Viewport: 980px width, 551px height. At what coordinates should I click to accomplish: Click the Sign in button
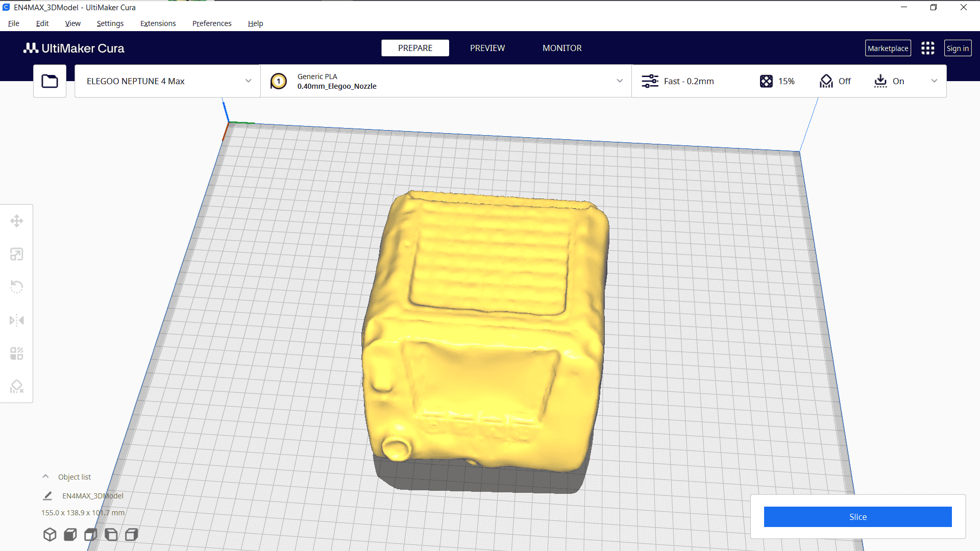(958, 48)
